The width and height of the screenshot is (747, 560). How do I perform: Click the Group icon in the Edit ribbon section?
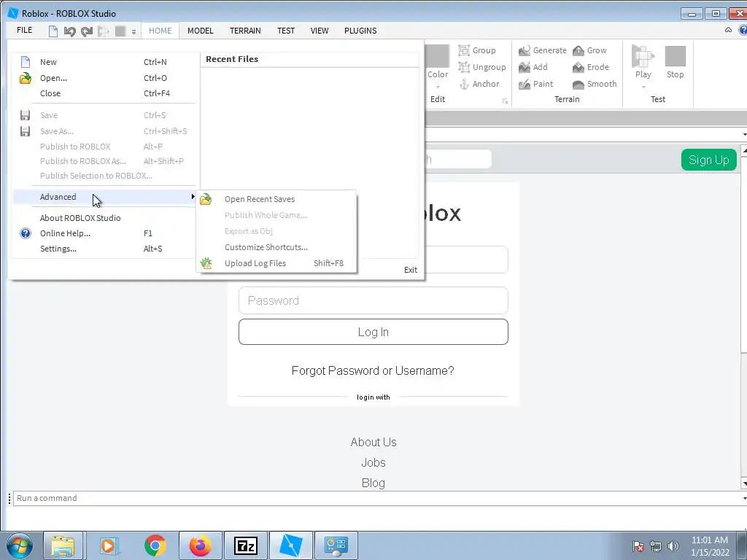tap(464, 50)
